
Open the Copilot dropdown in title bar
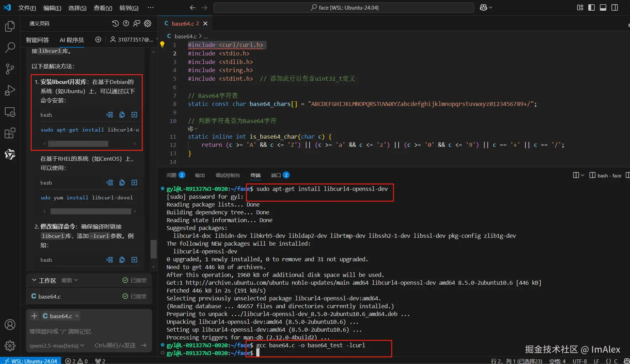click(x=486, y=7)
